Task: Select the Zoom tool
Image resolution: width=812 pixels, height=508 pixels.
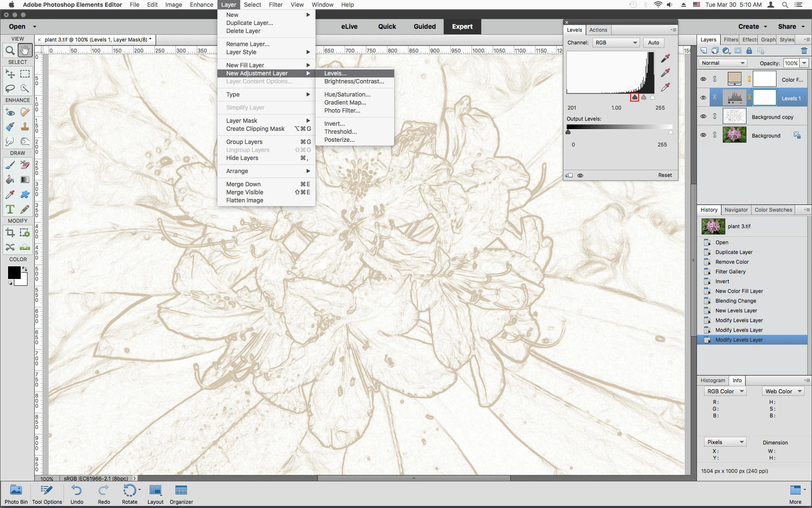Action: [x=10, y=51]
